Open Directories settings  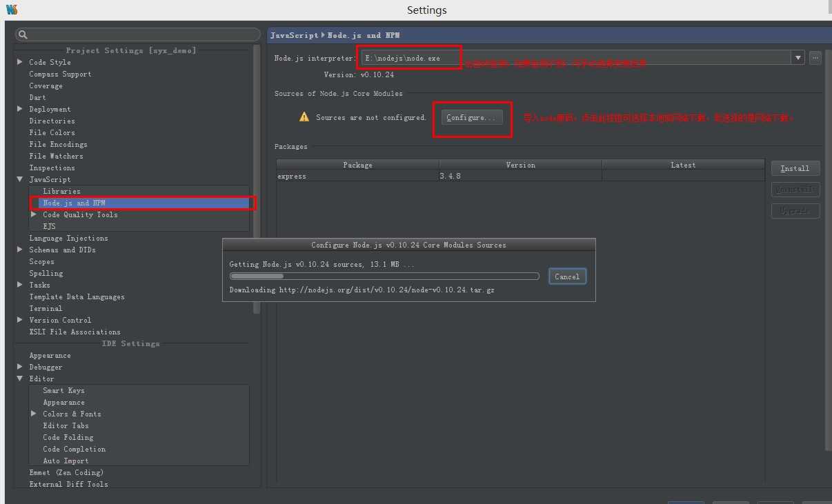tap(52, 121)
